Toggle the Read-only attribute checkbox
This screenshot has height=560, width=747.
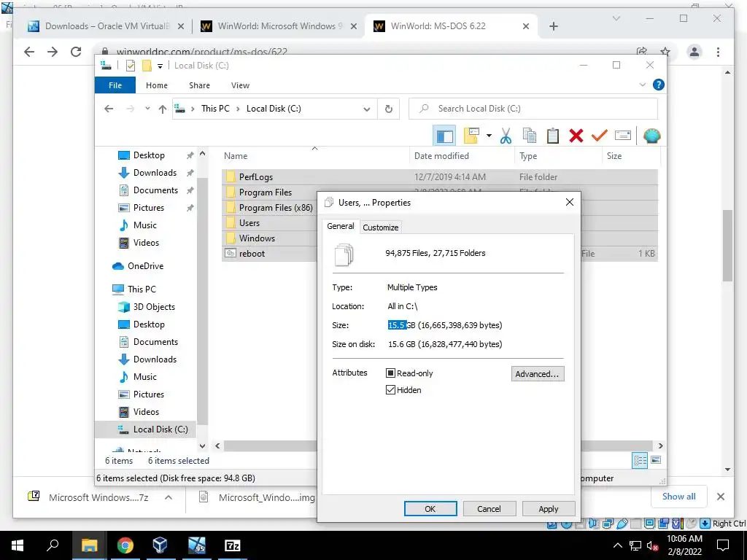point(391,373)
